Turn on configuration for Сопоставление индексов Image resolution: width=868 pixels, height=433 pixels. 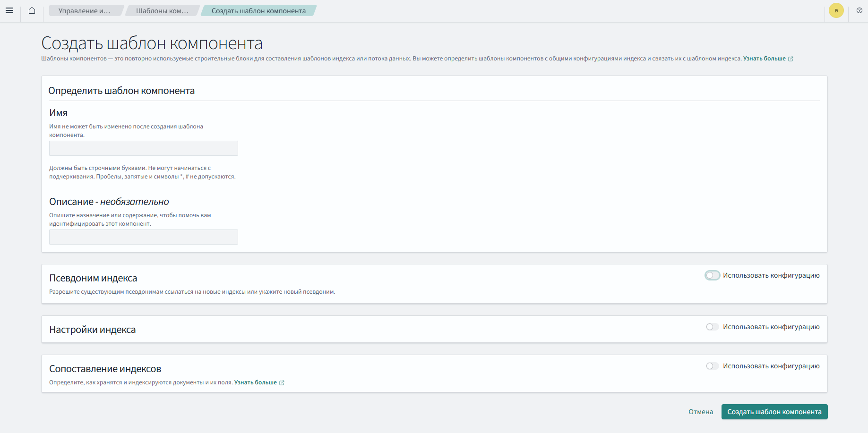[x=712, y=366]
